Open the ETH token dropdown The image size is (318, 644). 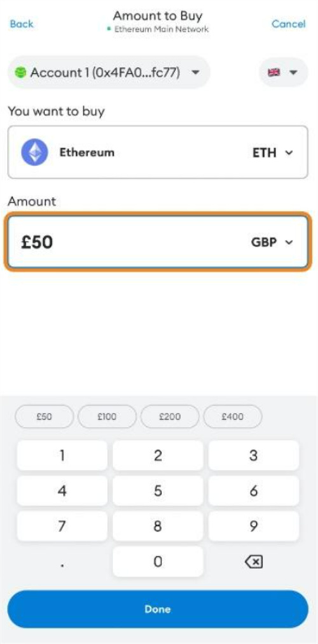tap(272, 153)
